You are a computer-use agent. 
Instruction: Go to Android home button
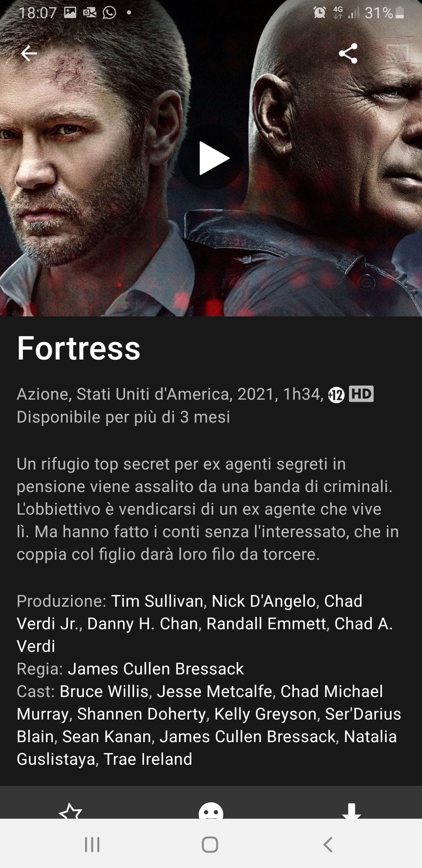210,845
